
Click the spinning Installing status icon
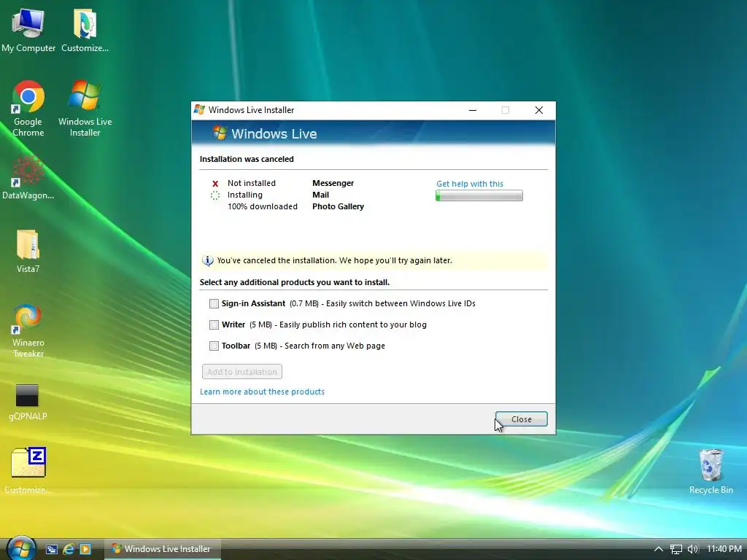[x=215, y=195]
